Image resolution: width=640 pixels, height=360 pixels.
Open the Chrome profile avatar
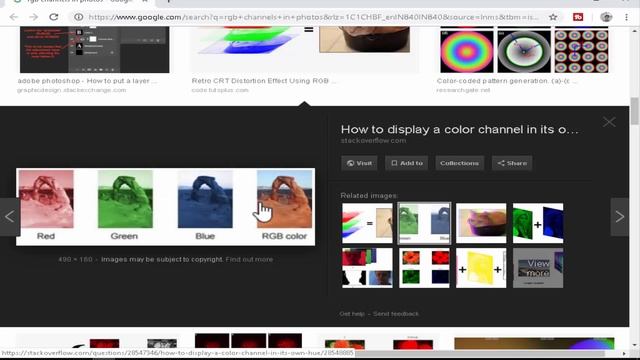[606, 17]
